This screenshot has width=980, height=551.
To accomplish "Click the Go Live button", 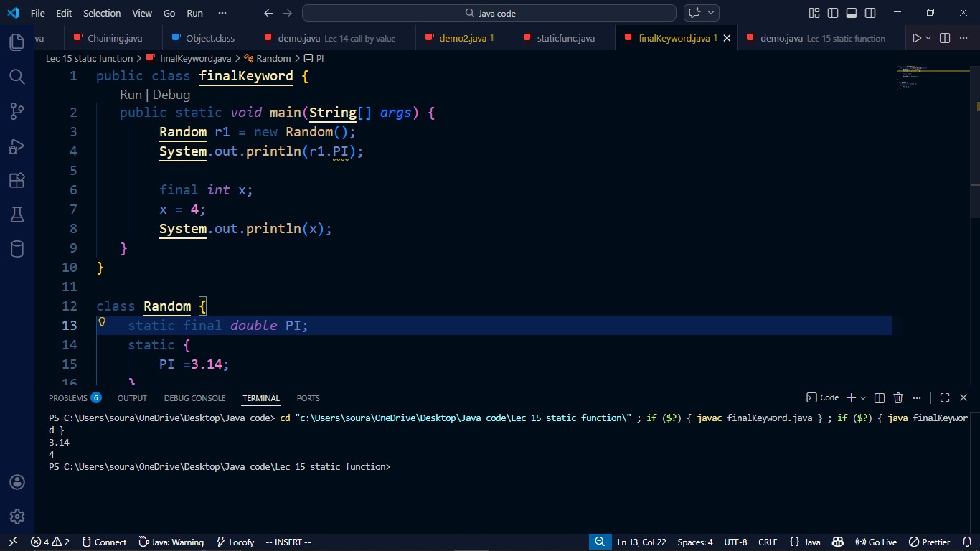I will click(877, 542).
